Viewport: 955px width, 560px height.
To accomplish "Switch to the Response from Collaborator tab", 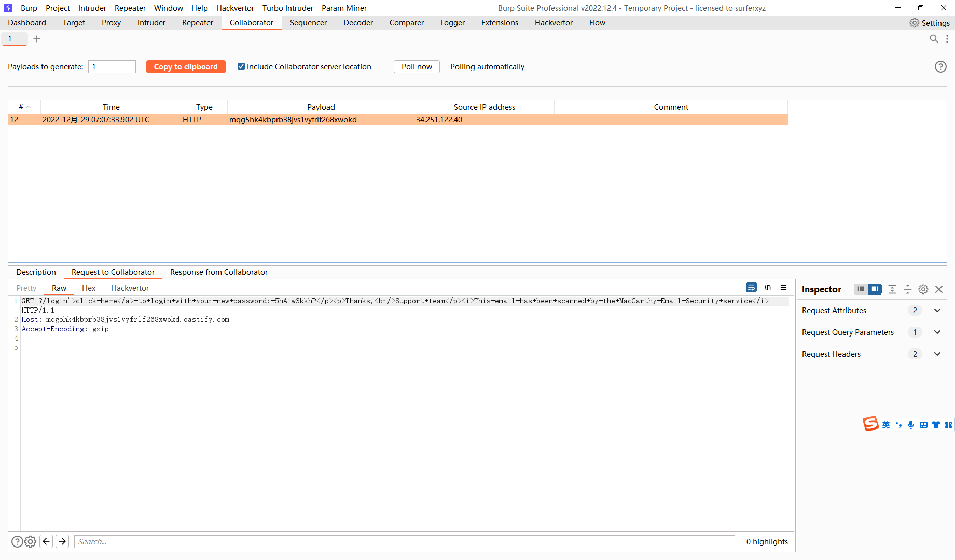I will 218,272.
